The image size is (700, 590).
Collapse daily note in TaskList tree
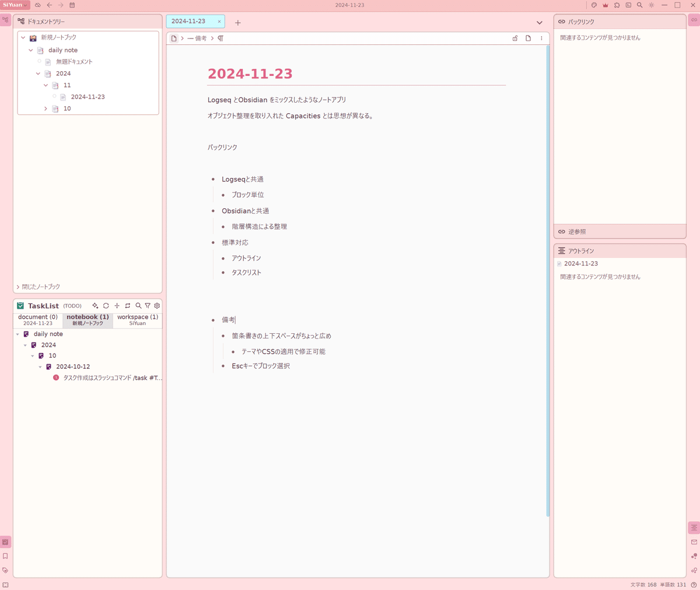pos(17,334)
